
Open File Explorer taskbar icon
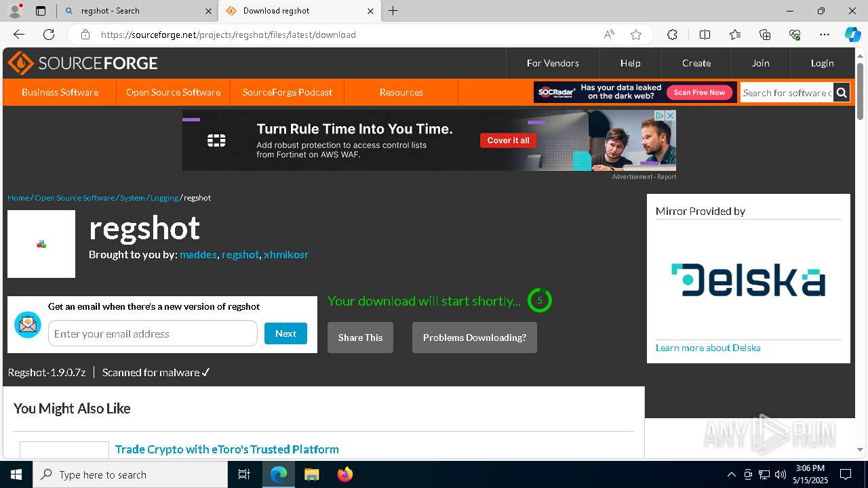[311, 474]
